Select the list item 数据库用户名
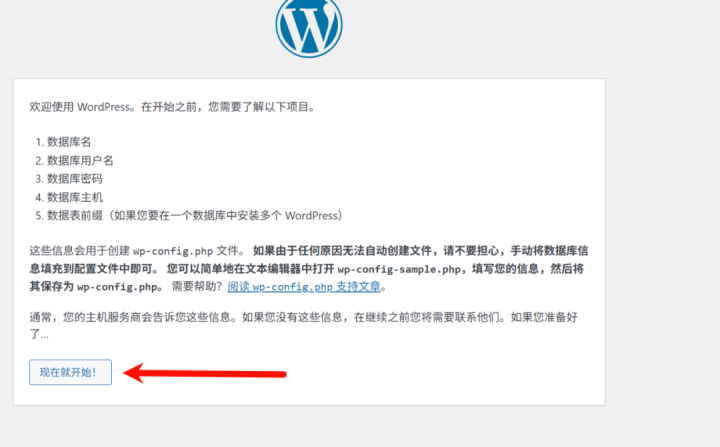The width and height of the screenshot is (720, 447). pyautogui.click(x=80, y=160)
